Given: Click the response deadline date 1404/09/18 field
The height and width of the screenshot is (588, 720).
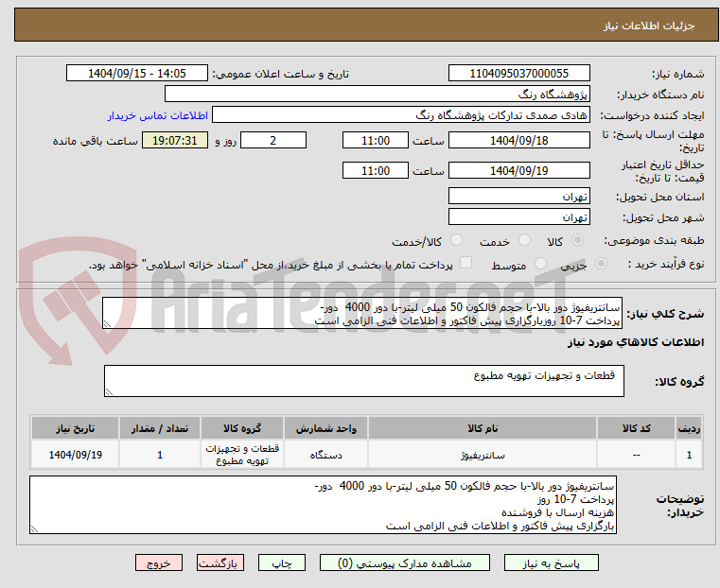Looking at the screenshot, I should click(x=518, y=140).
